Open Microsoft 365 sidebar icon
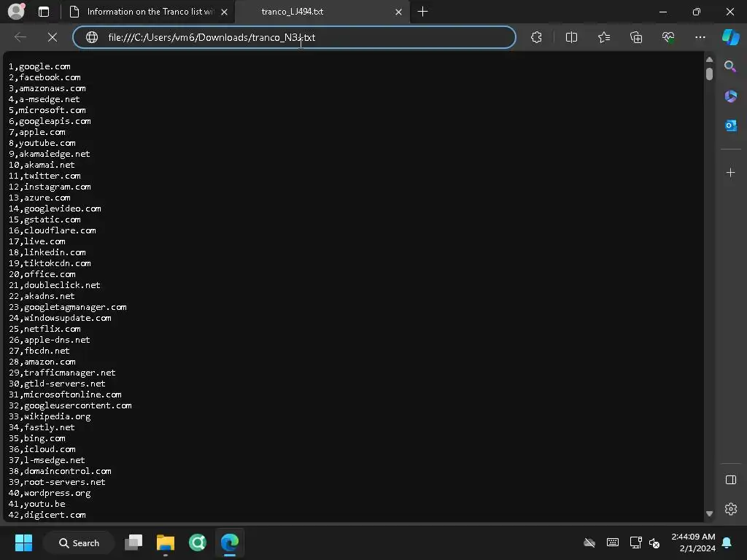747x560 pixels. click(730, 96)
